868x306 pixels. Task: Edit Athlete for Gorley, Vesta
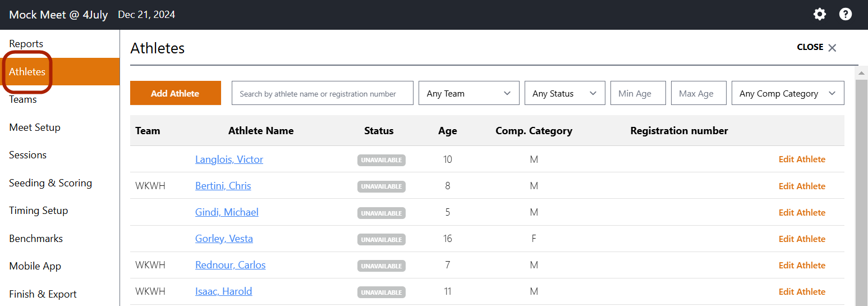(x=802, y=239)
